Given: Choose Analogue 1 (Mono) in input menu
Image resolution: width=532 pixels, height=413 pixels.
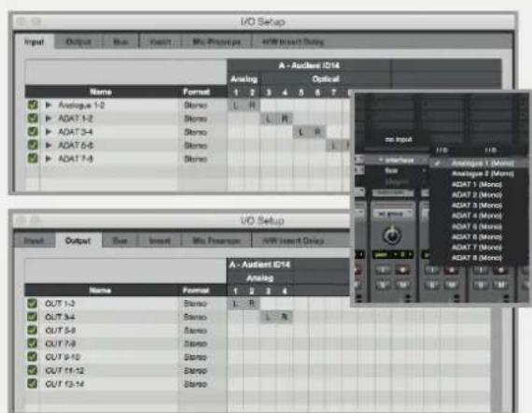Looking at the screenshot, I should [x=479, y=164].
